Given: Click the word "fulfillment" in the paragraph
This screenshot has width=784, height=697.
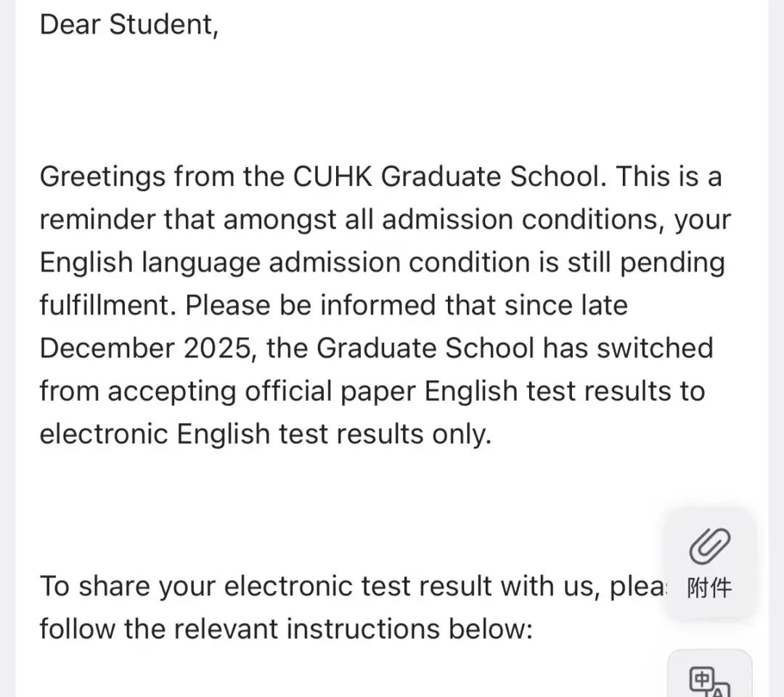Looking at the screenshot, I should click(105, 305).
